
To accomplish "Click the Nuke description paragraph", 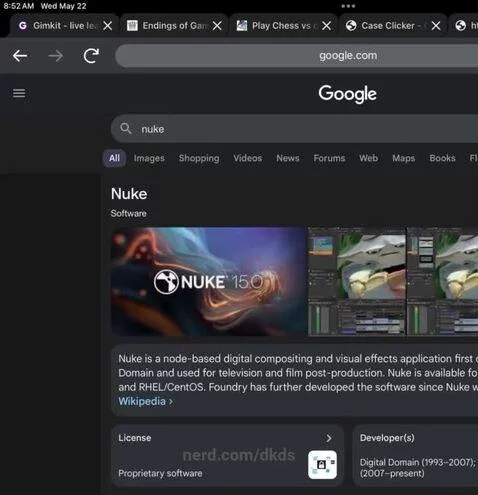I will click(x=298, y=373).
